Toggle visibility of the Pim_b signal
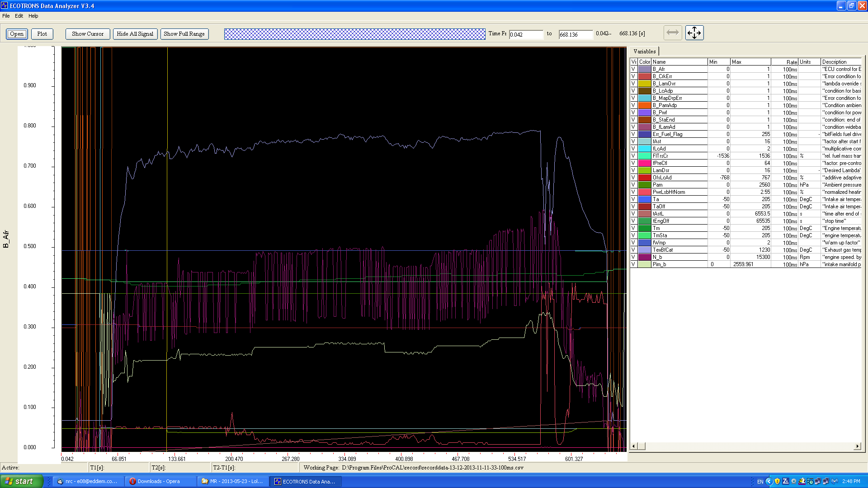 pos(633,264)
